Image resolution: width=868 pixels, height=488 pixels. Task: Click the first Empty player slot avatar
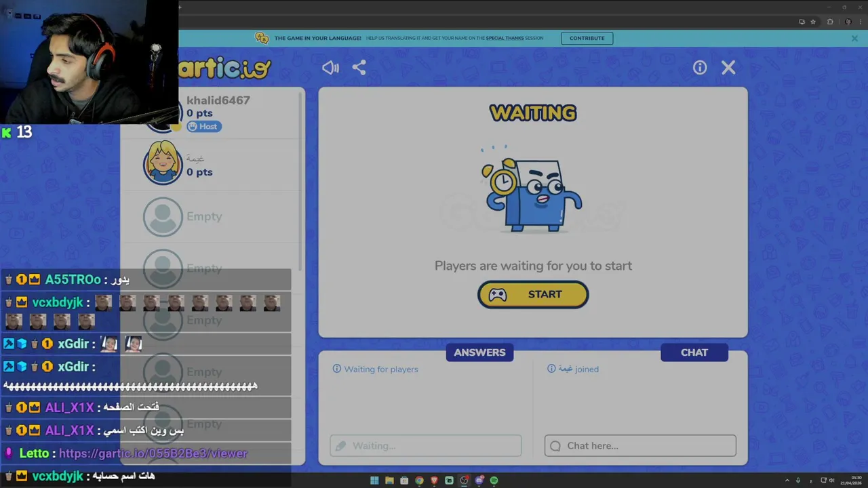coord(163,216)
